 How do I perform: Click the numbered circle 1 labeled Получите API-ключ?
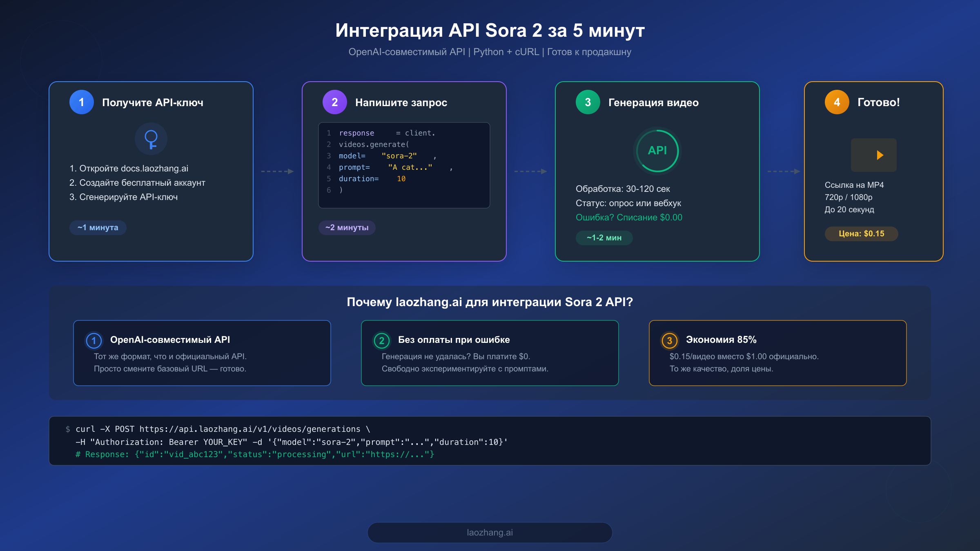81,102
